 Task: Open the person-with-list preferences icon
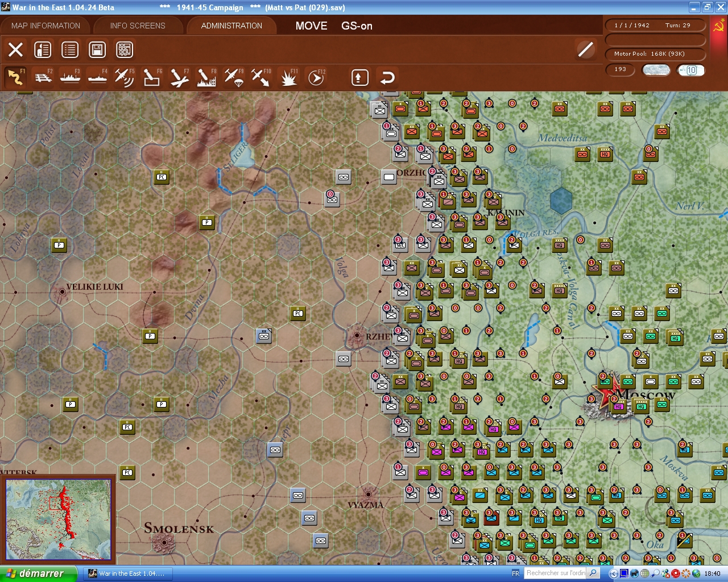pyautogui.click(x=43, y=49)
